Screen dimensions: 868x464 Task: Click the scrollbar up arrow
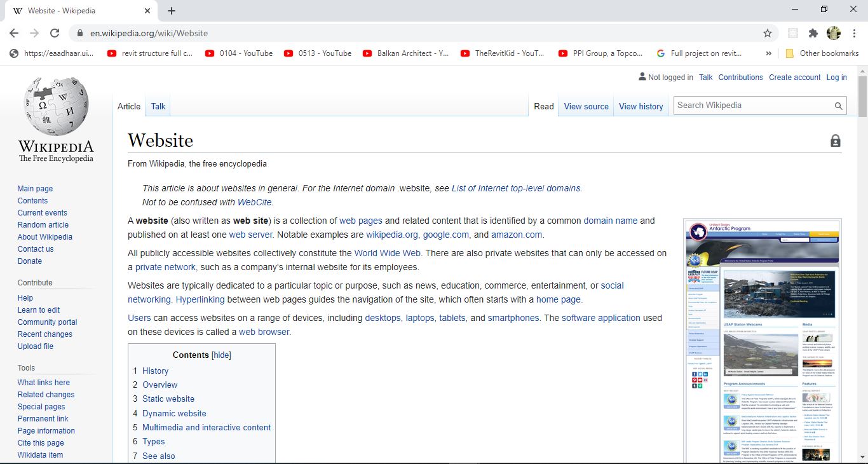coord(862,69)
